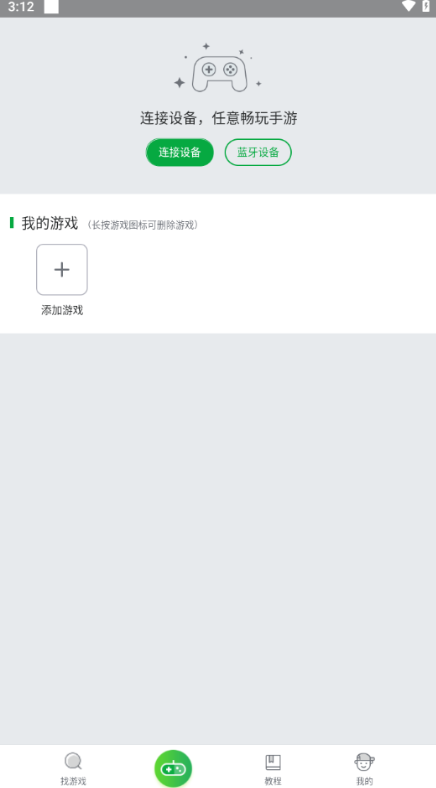The width and height of the screenshot is (436, 788).
Task: Select the 找游戏 tab label
Action: pos(73,781)
